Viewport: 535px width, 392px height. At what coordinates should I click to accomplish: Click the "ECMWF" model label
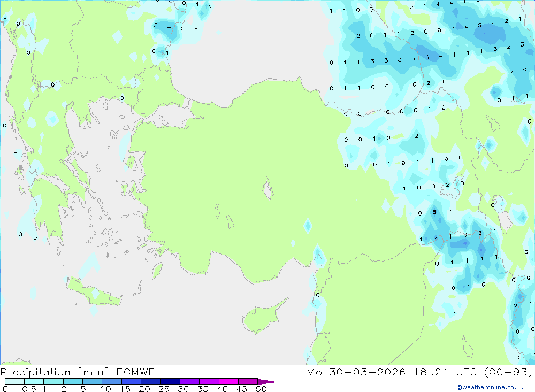pos(135,372)
